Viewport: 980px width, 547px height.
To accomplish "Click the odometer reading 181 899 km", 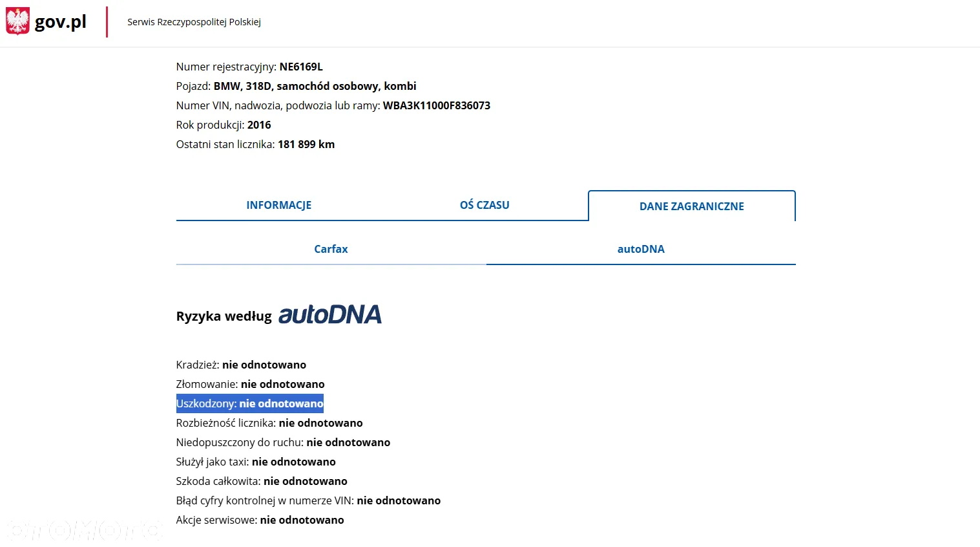I will click(306, 144).
